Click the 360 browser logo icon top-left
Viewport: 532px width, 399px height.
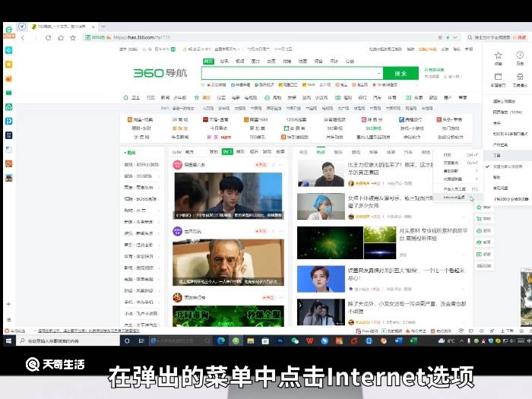[9, 29]
